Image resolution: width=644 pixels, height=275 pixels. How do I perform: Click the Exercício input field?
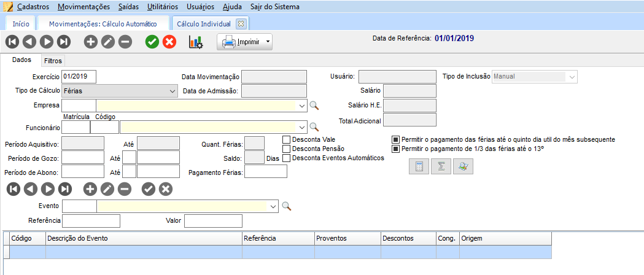(79, 77)
